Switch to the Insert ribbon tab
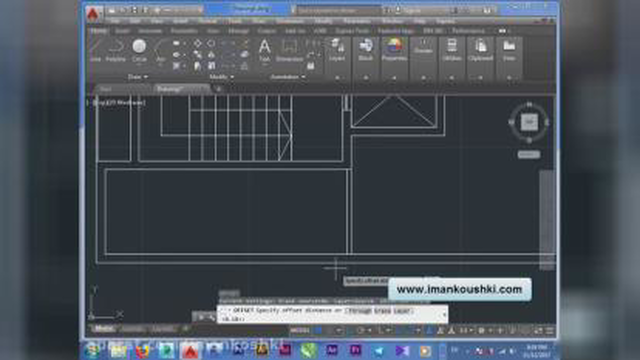 [x=122, y=31]
